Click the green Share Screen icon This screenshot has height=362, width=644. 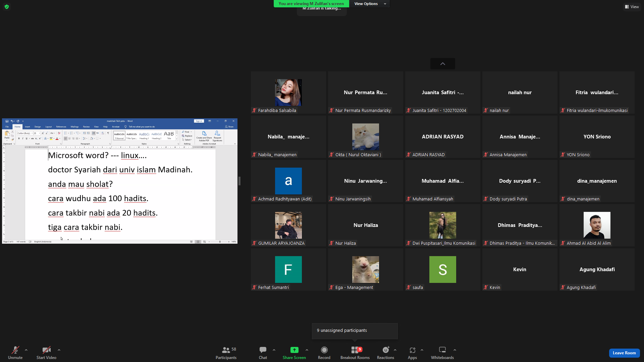(294, 350)
